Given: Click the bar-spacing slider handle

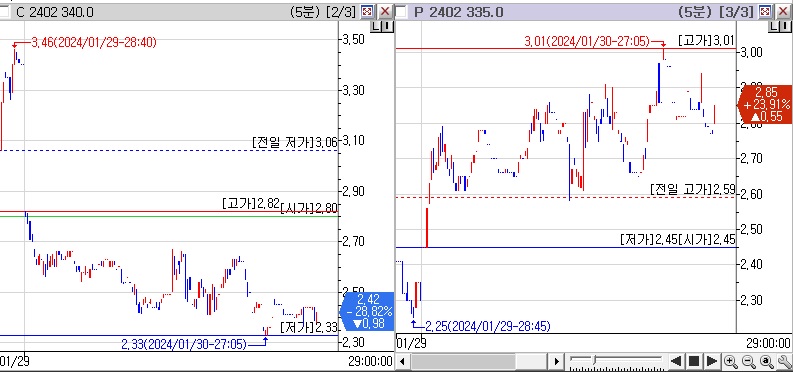Looking at the screenshot, I should pyautogui.click(x=595, y=361).
